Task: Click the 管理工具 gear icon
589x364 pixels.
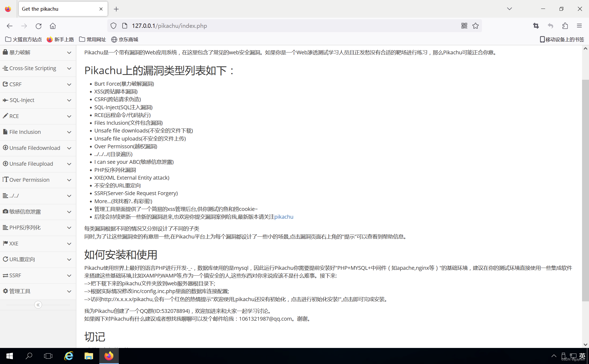Action: pos(5,291)
